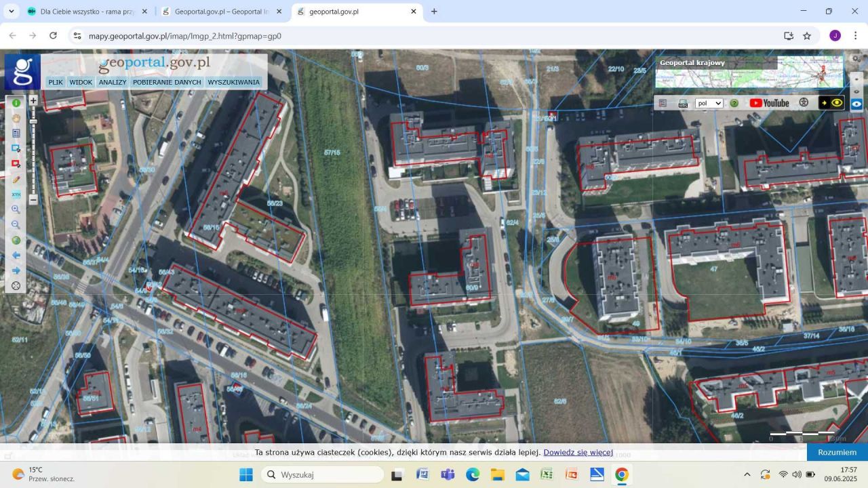Select the zoom-in magnifier tool
This screenshot has width=868, height=488.
pyautogui.click(x=16, y=209)
